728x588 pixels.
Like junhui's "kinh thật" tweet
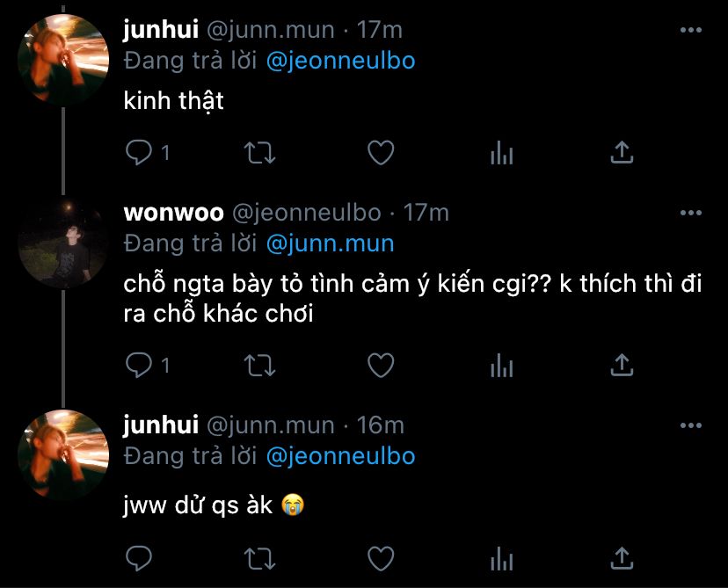point(380,153)
